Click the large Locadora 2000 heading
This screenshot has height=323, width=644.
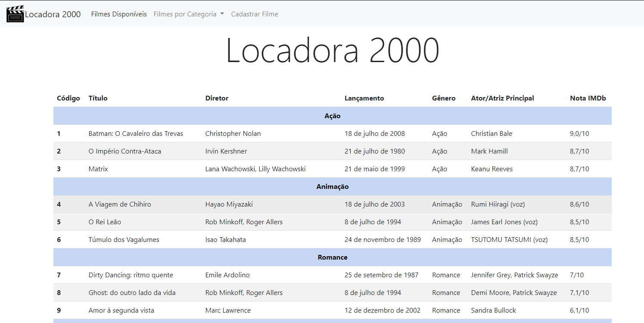tap(332, 51)
